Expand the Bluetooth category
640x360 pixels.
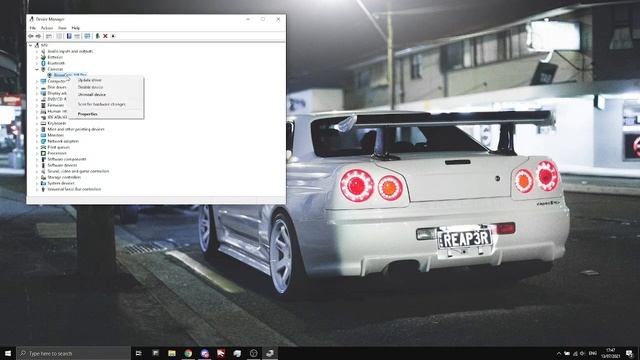[37, 63]
